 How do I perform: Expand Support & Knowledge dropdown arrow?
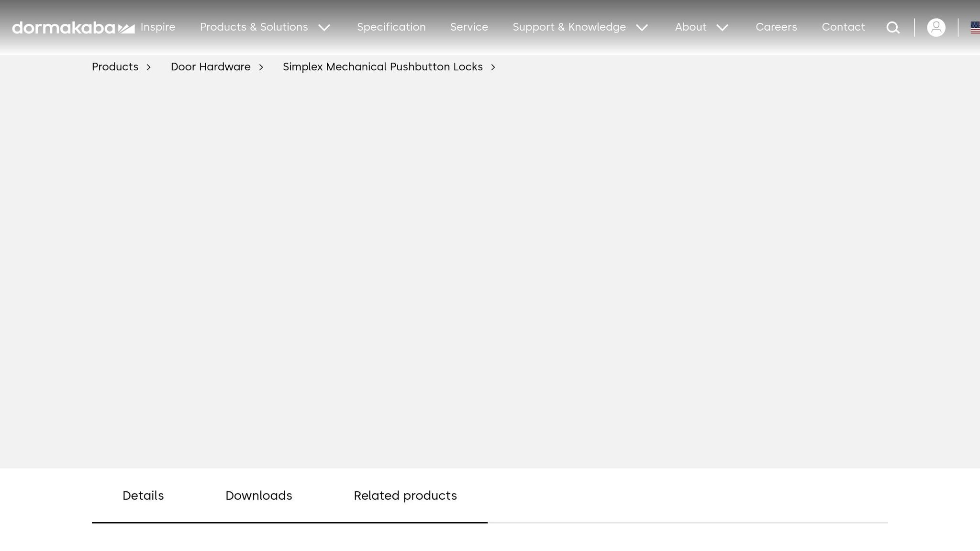click(642, 28)
